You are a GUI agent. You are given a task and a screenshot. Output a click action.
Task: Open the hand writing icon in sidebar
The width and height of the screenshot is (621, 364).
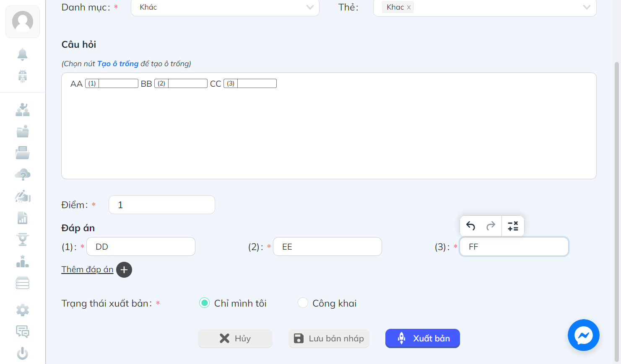(23, 196)
